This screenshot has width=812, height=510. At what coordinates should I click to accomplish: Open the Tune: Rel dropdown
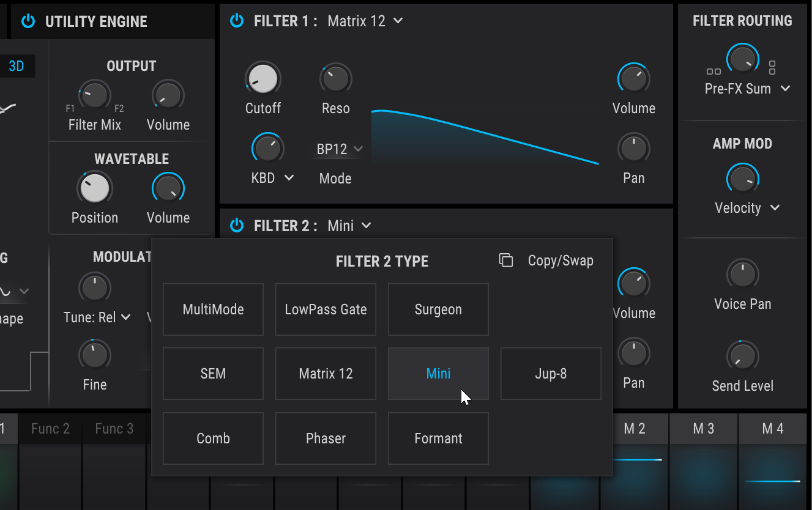coord(97,317)
